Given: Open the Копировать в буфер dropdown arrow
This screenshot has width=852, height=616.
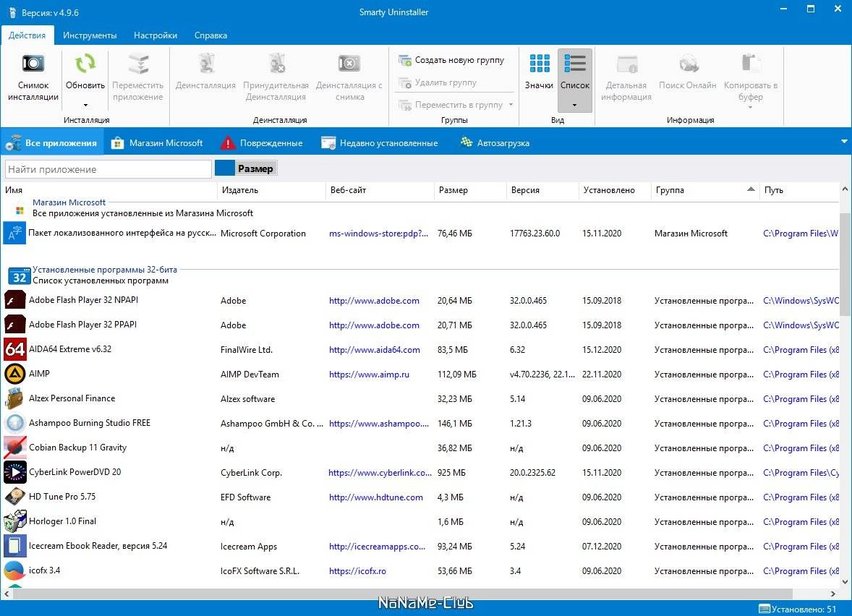Looking at the screenshot, I should [x=751, y=108].
